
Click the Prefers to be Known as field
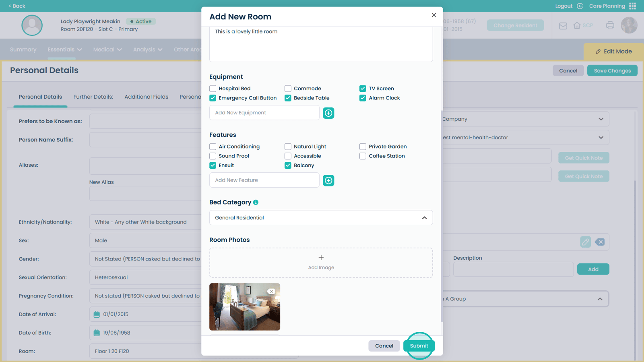coord(145,121)
